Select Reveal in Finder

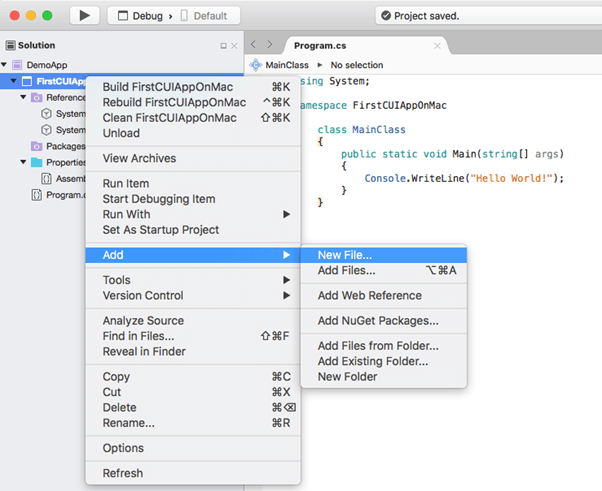click(193, 351)
